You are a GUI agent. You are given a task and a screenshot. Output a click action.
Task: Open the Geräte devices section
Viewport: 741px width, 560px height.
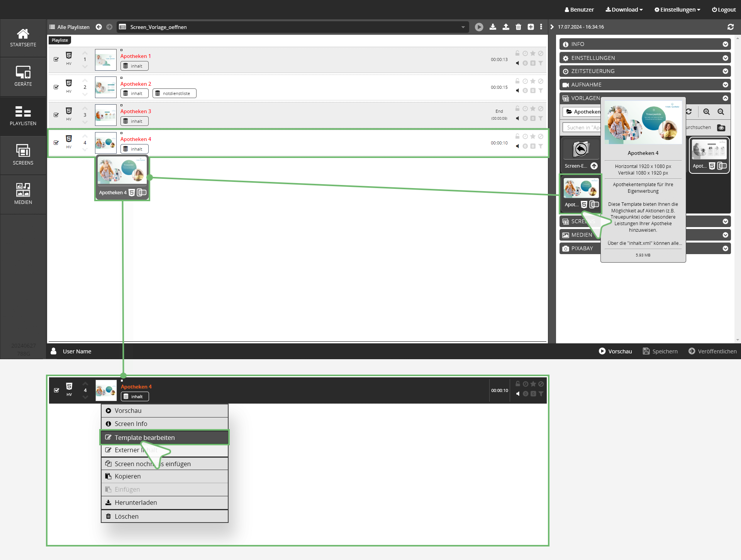point(23,76)
